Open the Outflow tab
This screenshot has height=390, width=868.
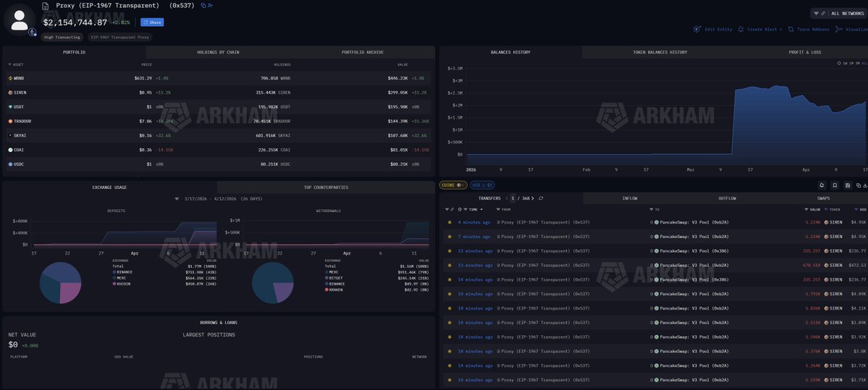point(728,198)
